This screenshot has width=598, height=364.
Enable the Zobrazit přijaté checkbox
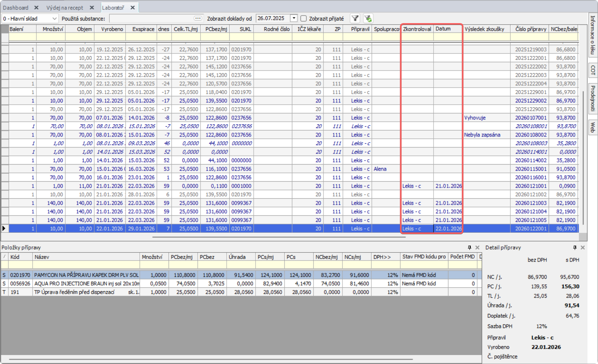[304, 19]
